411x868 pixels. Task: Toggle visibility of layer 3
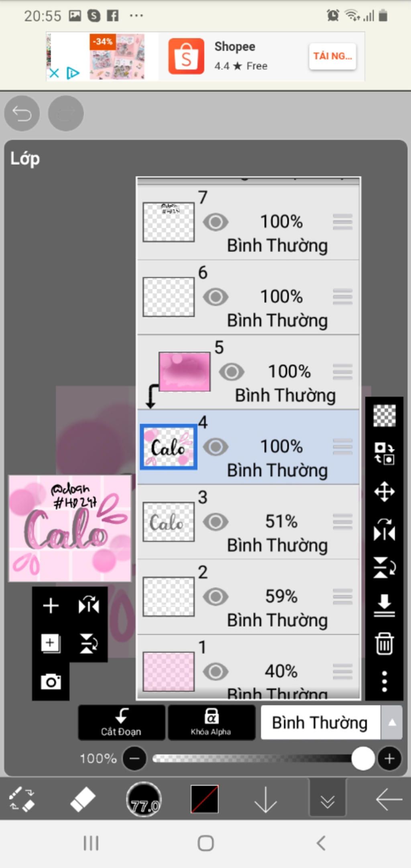(x=216, y=522)
